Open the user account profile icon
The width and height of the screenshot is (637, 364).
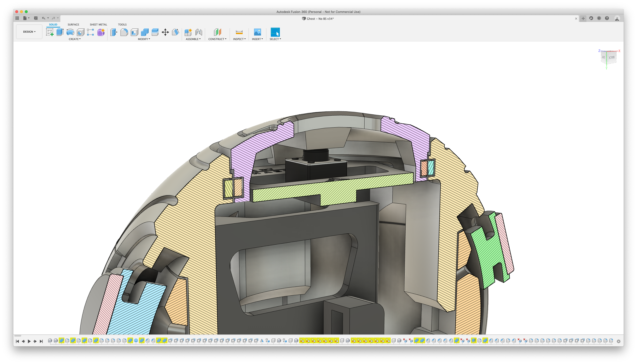point(617,19)
